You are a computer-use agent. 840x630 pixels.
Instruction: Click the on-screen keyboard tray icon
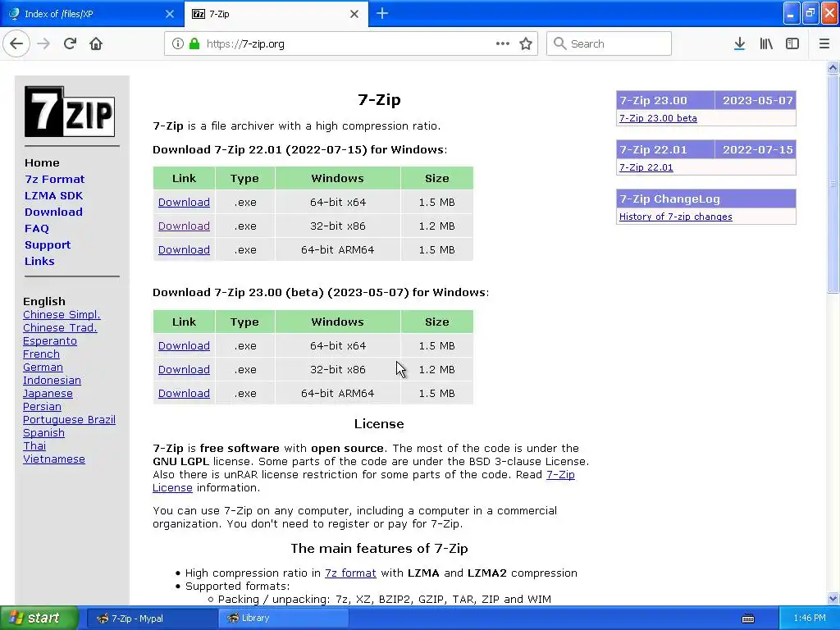tap(748, 619)
